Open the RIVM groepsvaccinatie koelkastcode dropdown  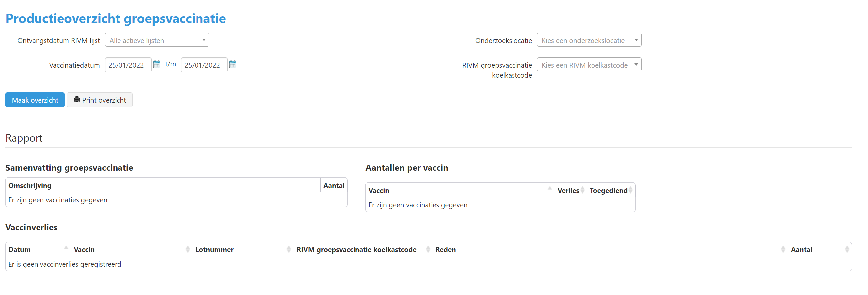[x=589, y=65]
